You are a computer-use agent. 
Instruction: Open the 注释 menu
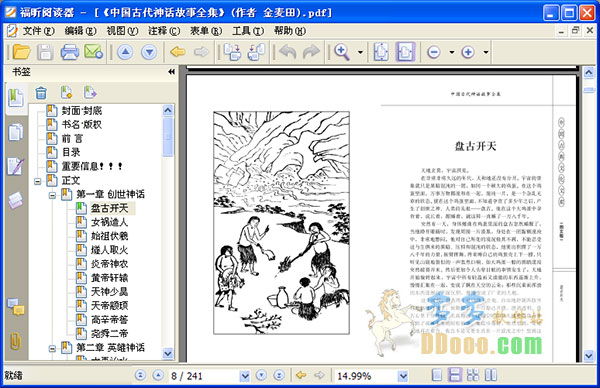(x=164, y=31)
